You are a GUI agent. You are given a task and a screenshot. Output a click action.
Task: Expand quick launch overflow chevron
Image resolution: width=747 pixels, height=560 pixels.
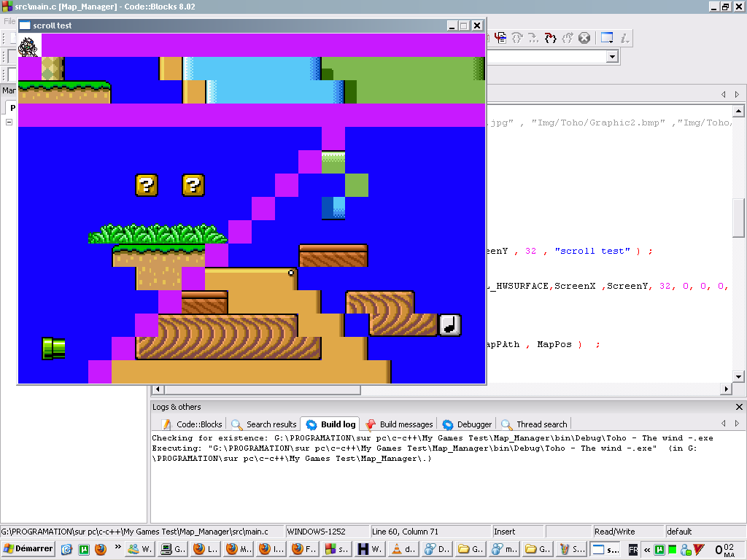pos(117,547)
